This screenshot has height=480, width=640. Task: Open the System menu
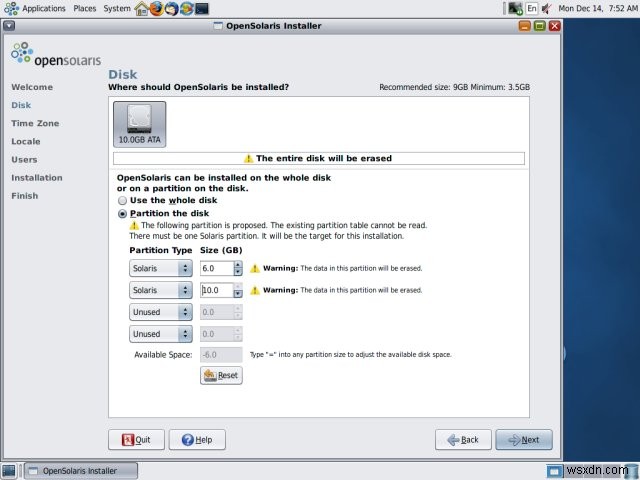[117, 9]
